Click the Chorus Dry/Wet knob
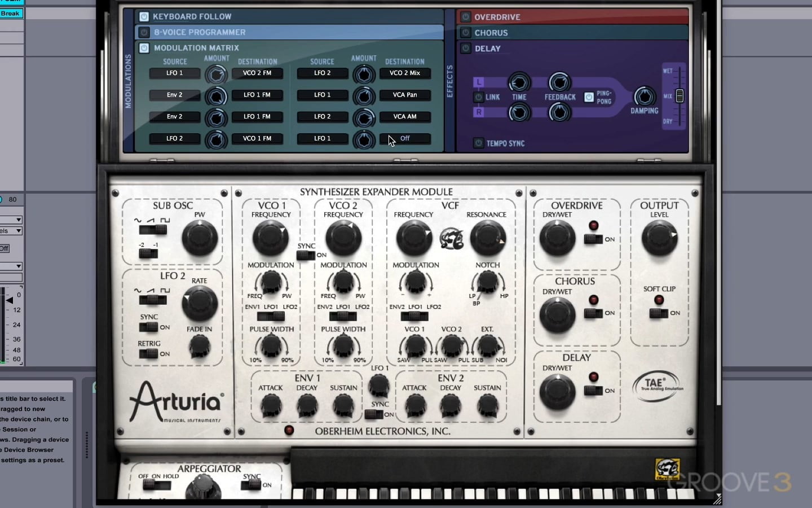 click(x=558, y=314)
